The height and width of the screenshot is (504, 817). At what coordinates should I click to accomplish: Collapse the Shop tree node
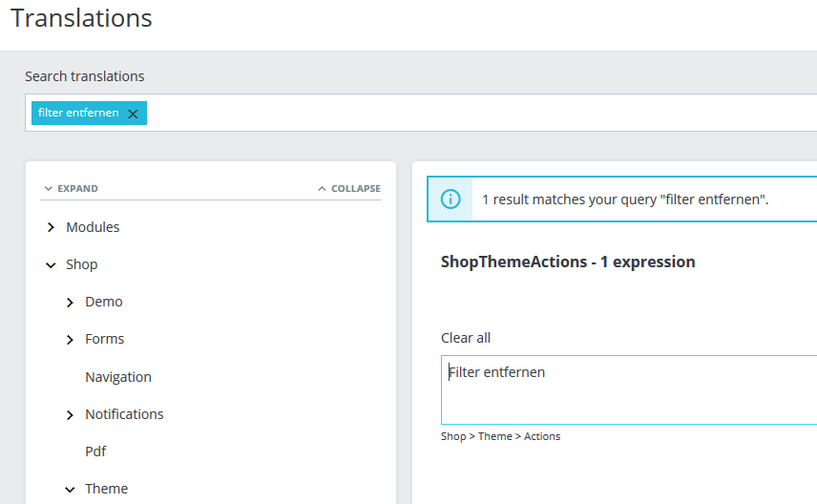(51, 265)
